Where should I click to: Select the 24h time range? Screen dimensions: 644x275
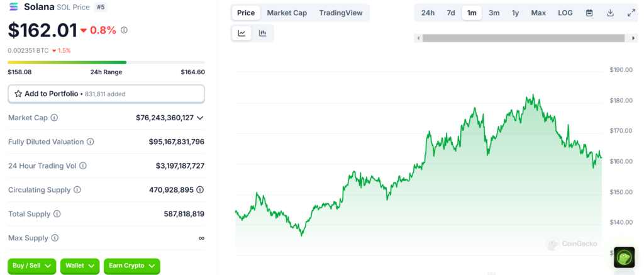click(428, 13)
